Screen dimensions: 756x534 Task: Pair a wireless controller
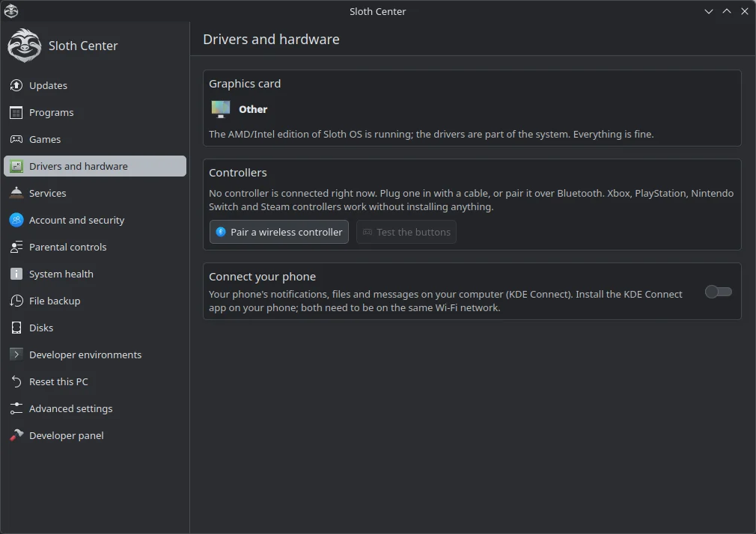(x=279, y=232)
